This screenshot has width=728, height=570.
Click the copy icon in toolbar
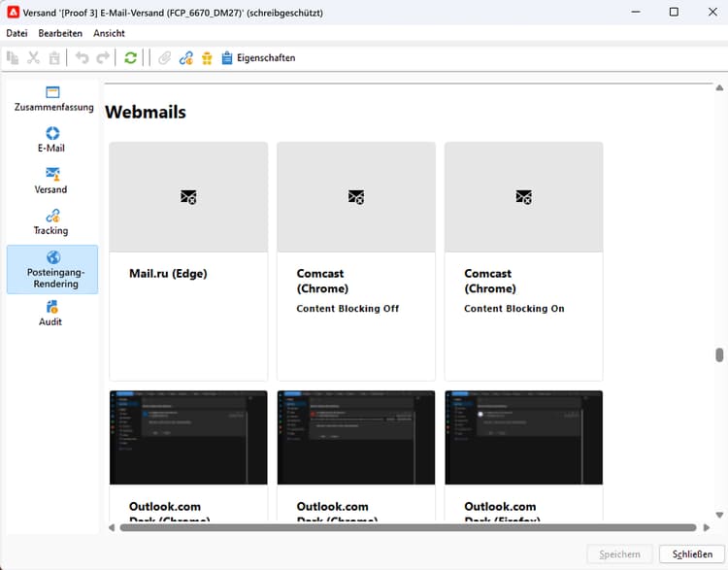click(x=13, y=58)
